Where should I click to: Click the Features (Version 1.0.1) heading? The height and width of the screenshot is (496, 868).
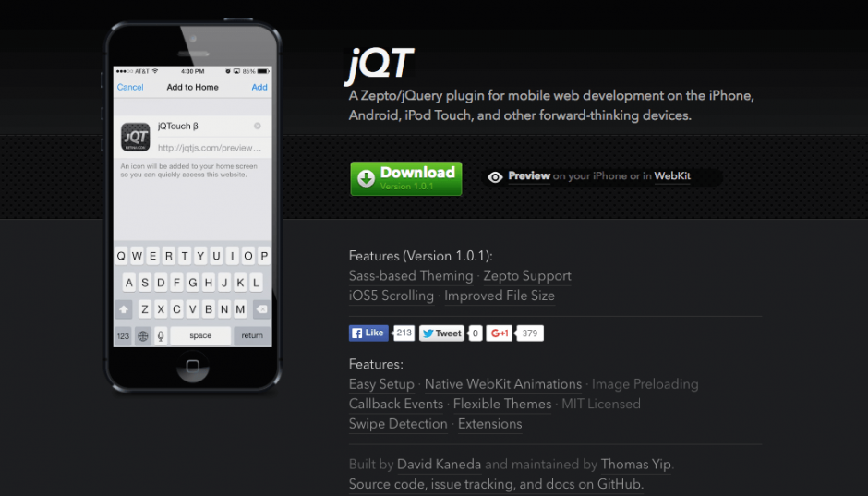click(421, 256)
